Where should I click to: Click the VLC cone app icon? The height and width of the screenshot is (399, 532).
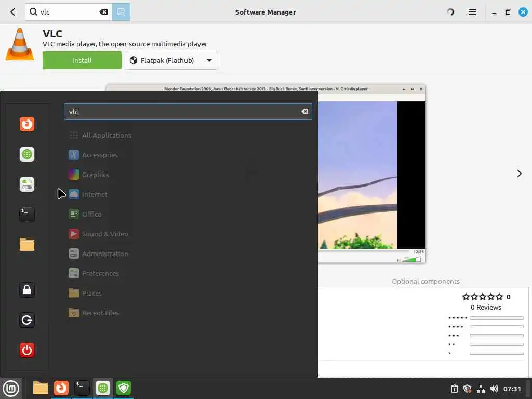(20, 45)
